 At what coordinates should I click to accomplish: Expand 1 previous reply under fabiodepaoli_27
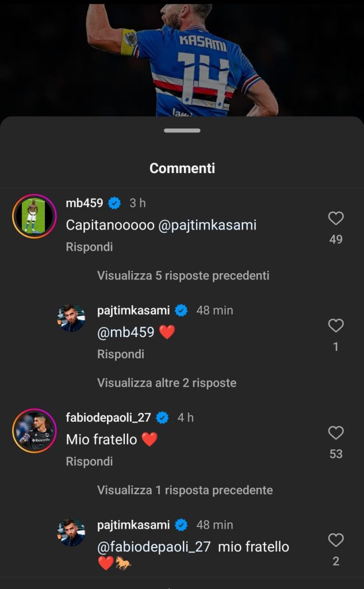click(x=185, y=490)
